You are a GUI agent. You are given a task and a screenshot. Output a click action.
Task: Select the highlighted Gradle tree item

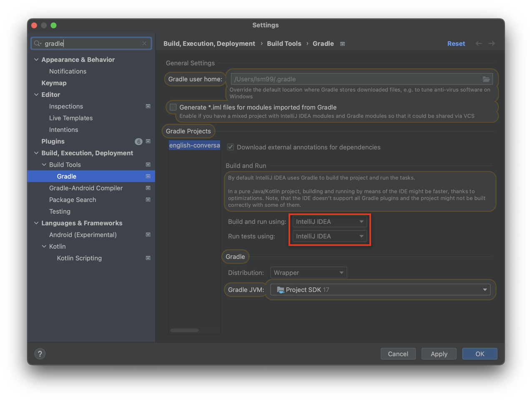(91, 176)
